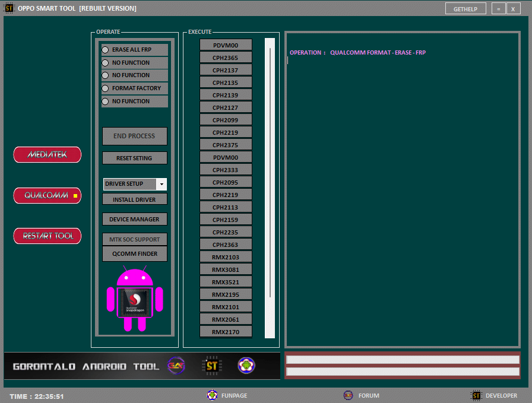532x403 pixels.
Task: Click the DEVELOPER text link
Action: (x=501, y=395)
